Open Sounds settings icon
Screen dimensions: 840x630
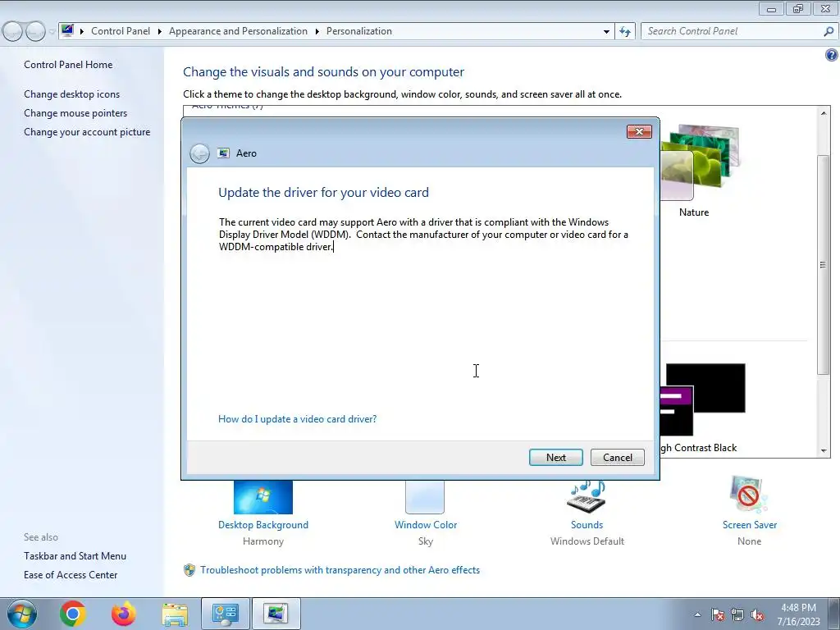(x=587, y=496)
